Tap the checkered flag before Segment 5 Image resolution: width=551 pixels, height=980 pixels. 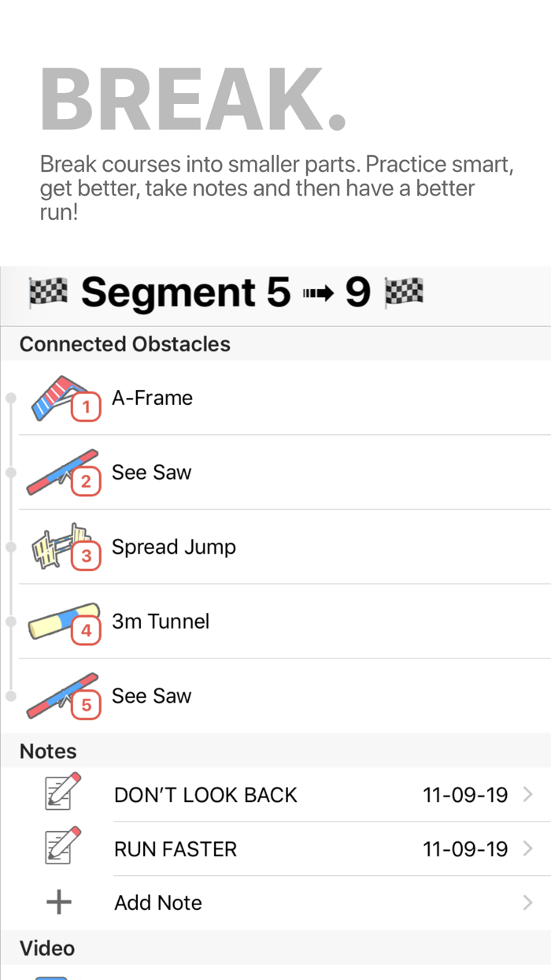[x=47, y=292]
